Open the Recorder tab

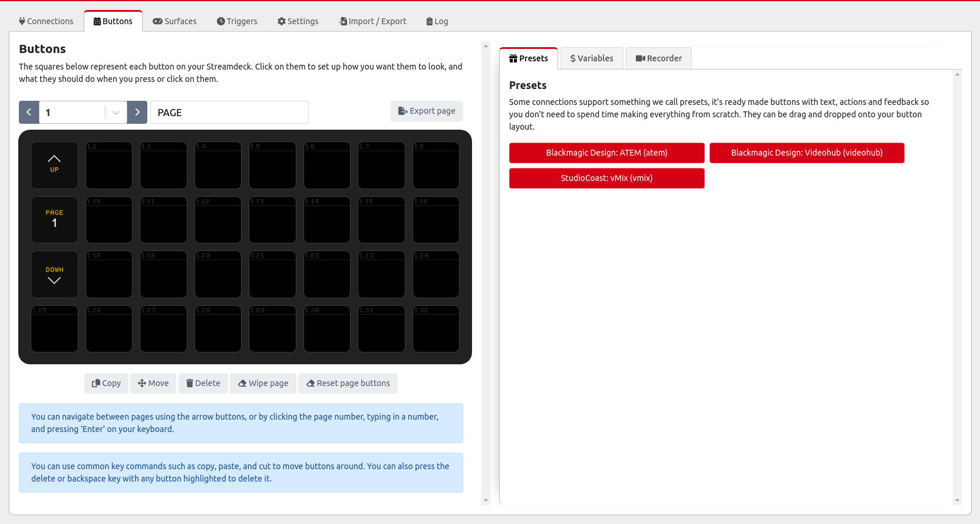pyautogui.click(x=658, y=58)
